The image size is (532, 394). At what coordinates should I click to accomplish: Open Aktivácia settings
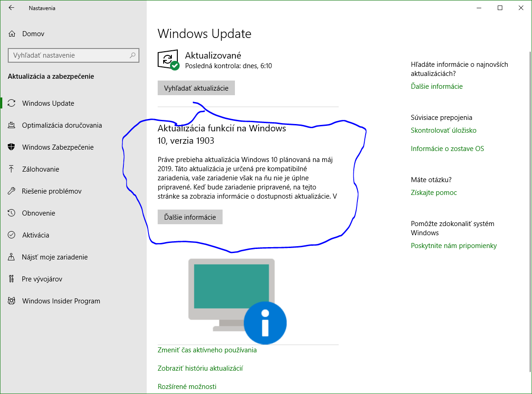pos(74,235)
